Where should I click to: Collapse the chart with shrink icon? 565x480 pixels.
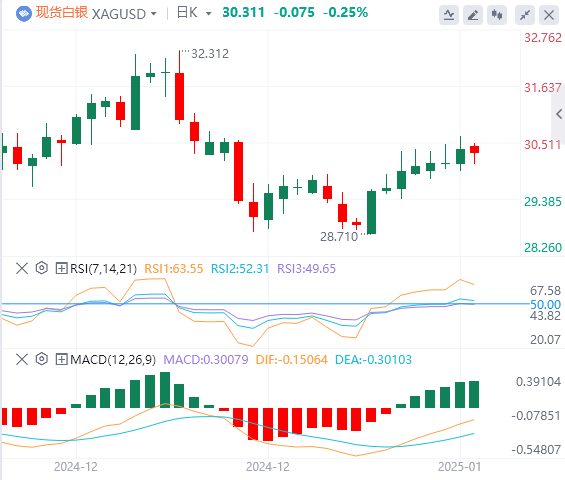(x=525, y=15)
